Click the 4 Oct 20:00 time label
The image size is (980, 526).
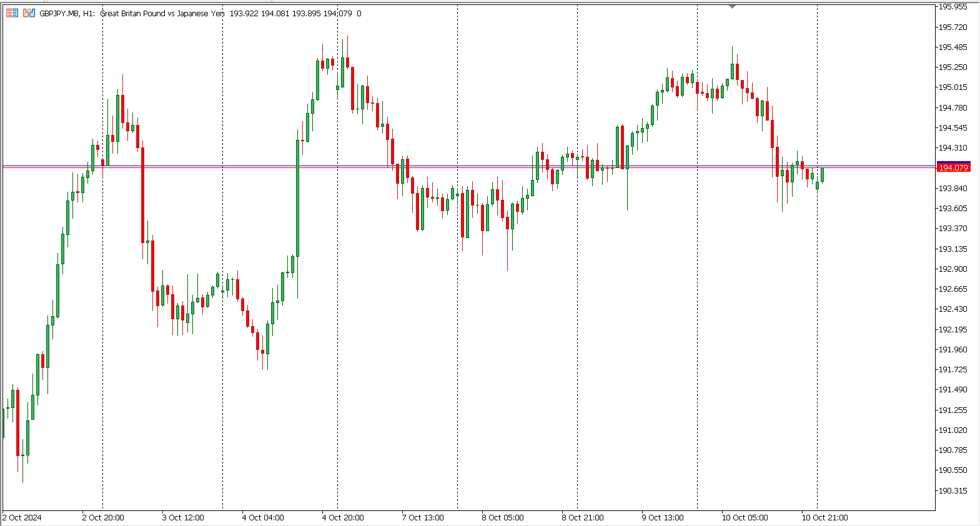343,518
